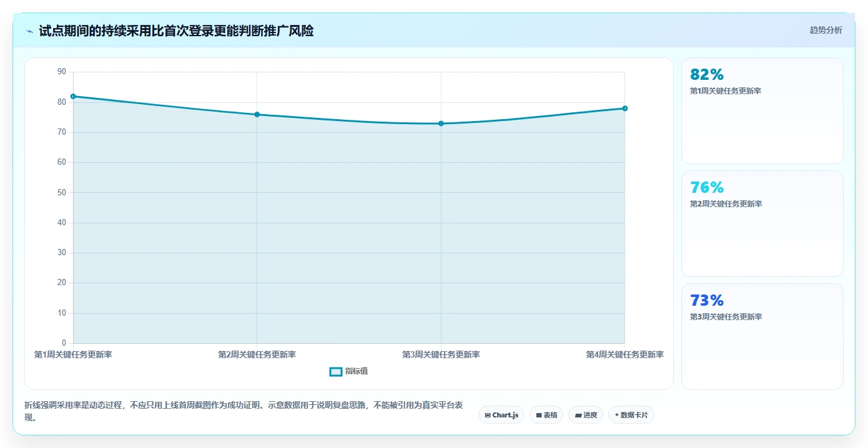The height and width of the screenshot is (448, 868).
Task: Click the 表格 chip
Action: pyautogui.click(x=546, y=415)
